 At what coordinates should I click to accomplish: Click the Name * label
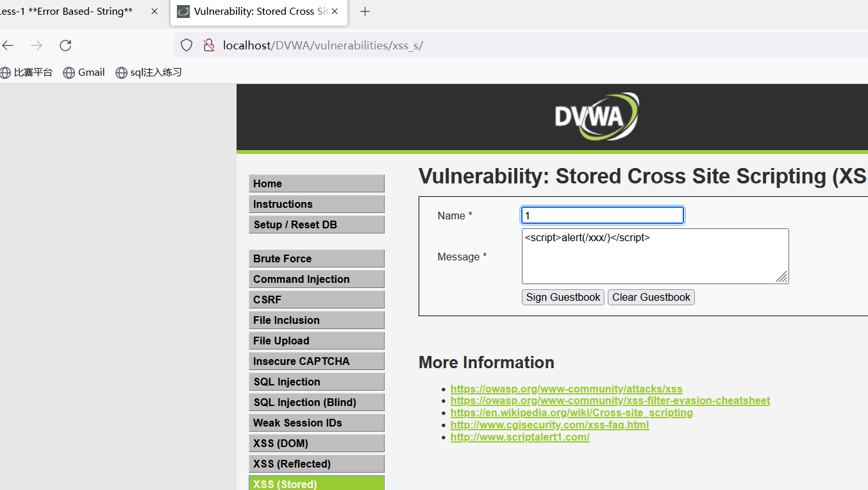coord(455,216)
